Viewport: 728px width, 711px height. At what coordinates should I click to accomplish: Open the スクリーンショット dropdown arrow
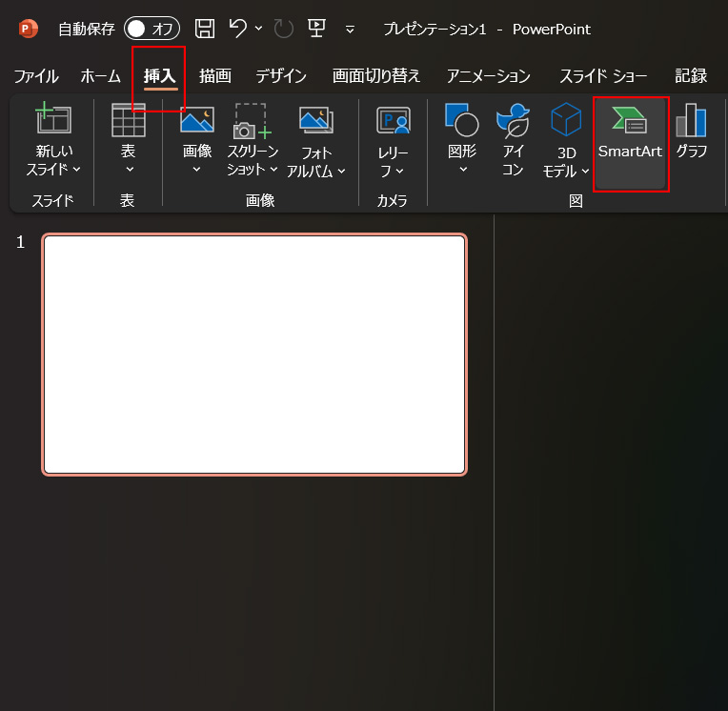(273, 170)
